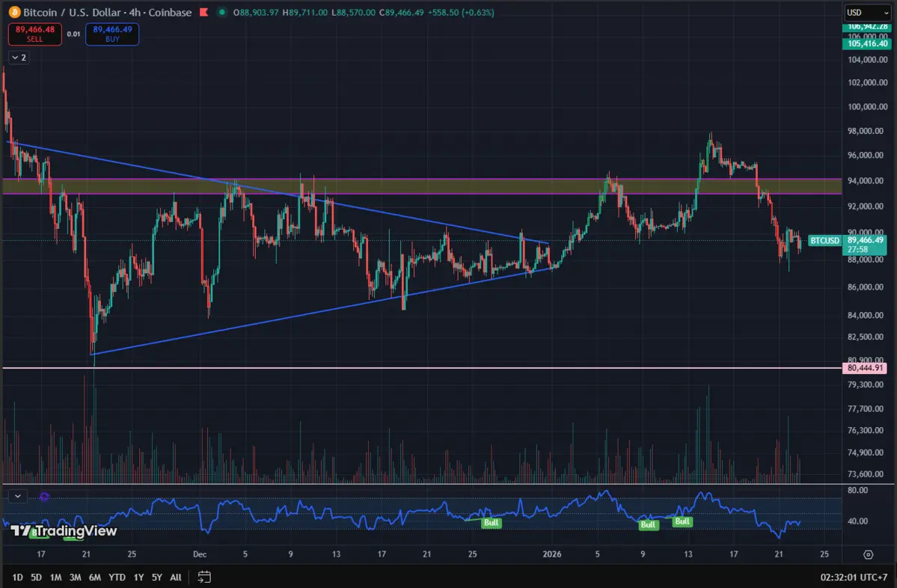Screen dimensions: 897x588
Task: Click the 80,444.91 price label on the scale
Action: pyautogui.click(x=866, y=368)
